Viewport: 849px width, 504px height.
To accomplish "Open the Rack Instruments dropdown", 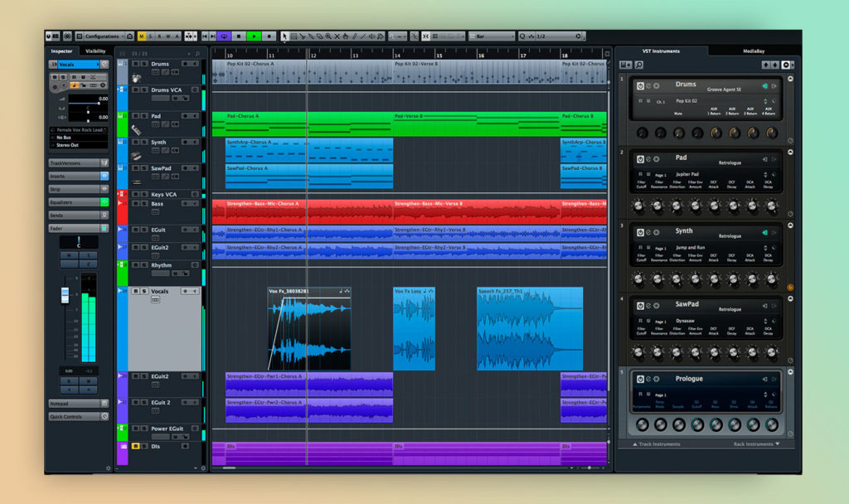I will click(756, 444).
